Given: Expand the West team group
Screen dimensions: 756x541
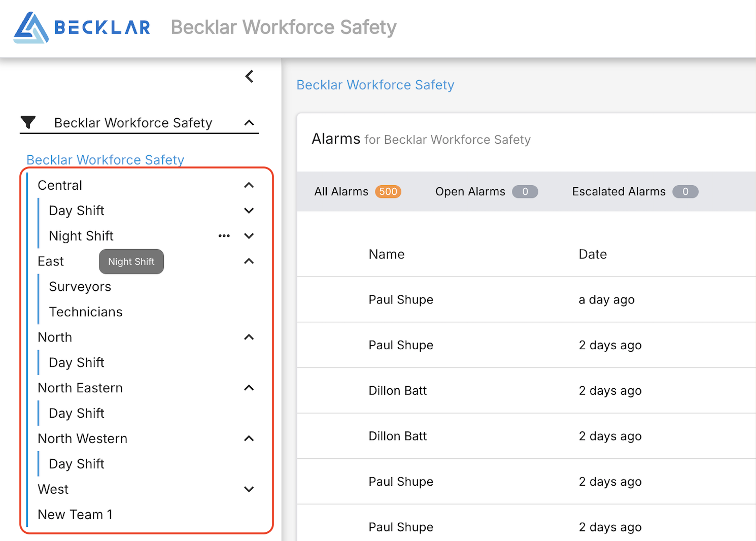Looking at the screenshot, I should [x=249, y=489].
